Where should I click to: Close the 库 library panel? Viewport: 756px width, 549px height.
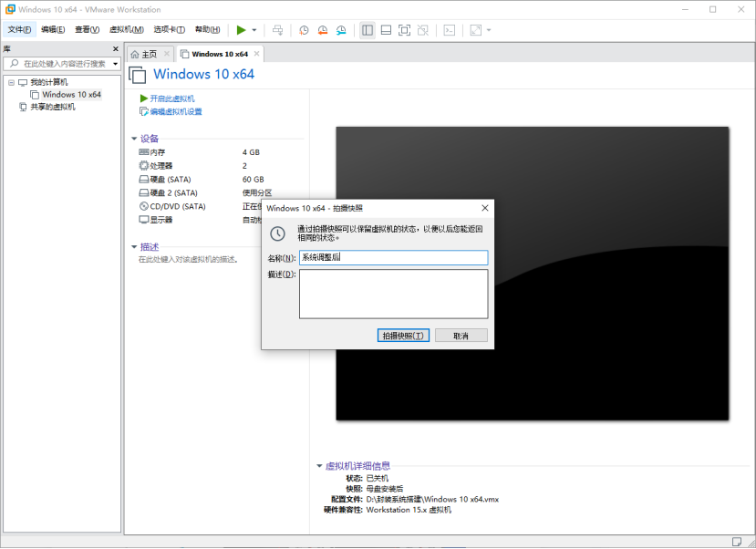pyautogui.click(x=116, y=48)
